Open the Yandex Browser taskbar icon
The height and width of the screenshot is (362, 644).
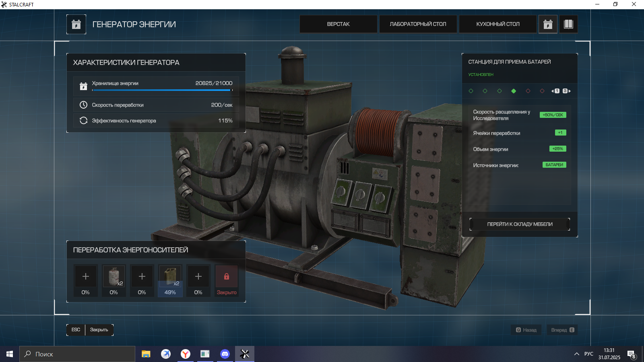[186, 354]
